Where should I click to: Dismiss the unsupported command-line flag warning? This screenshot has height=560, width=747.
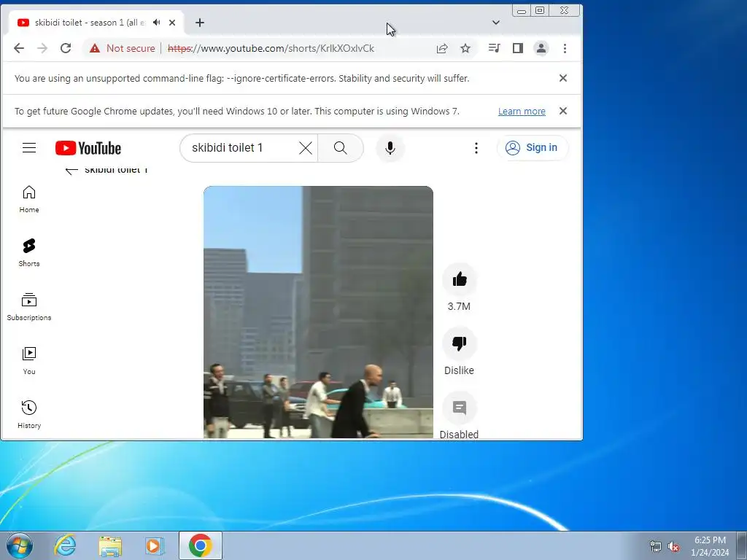point(563,78)
